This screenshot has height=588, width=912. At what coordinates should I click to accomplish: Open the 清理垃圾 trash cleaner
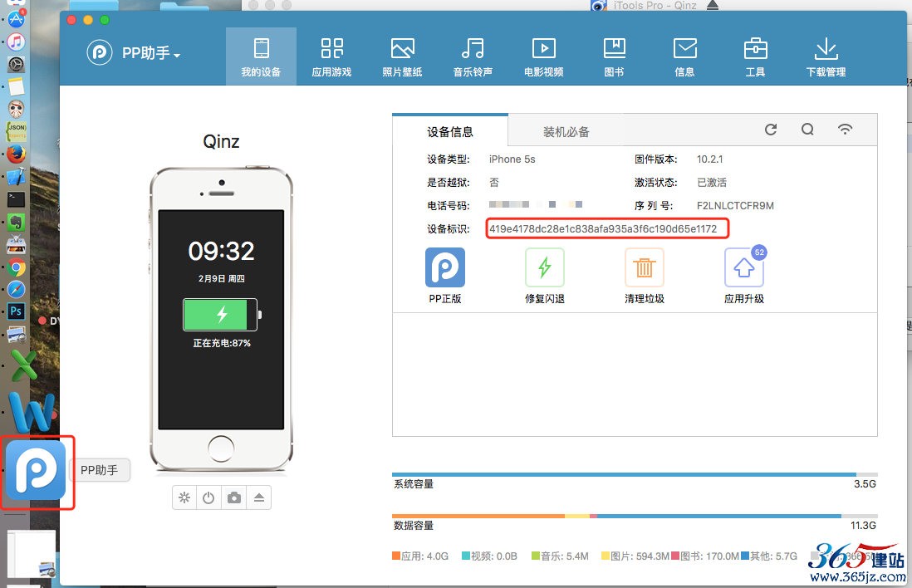click(644, 276)
